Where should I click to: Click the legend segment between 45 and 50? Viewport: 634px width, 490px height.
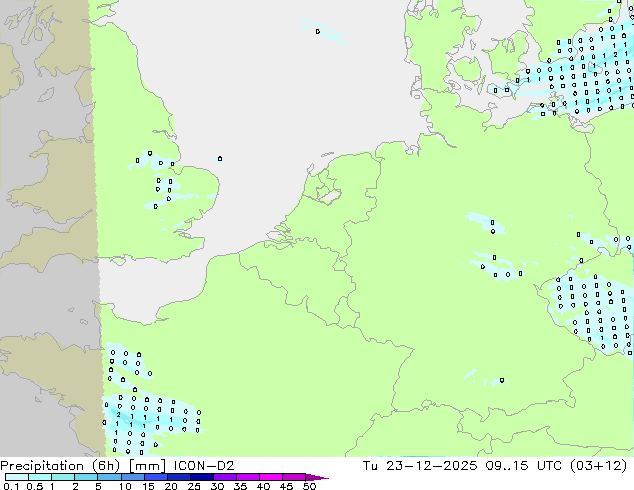295,477
